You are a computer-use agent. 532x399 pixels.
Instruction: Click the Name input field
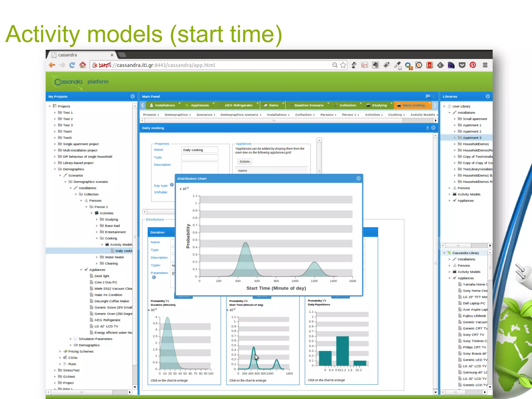click(x=199, y=150)
